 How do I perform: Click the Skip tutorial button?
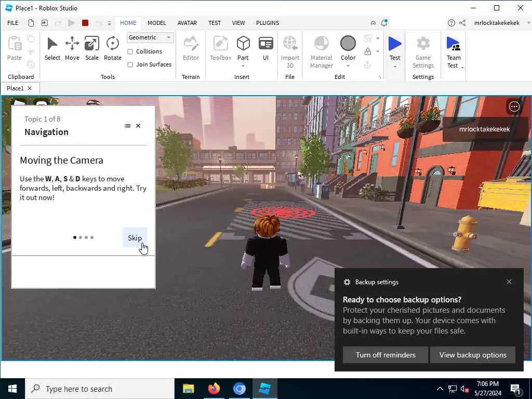coord(135,238)
